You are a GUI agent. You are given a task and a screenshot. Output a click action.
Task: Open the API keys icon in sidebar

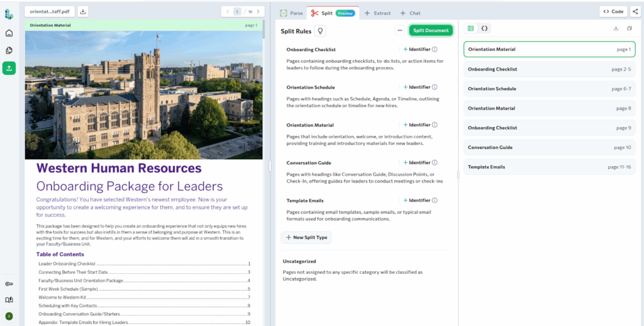tap(9, 284)
